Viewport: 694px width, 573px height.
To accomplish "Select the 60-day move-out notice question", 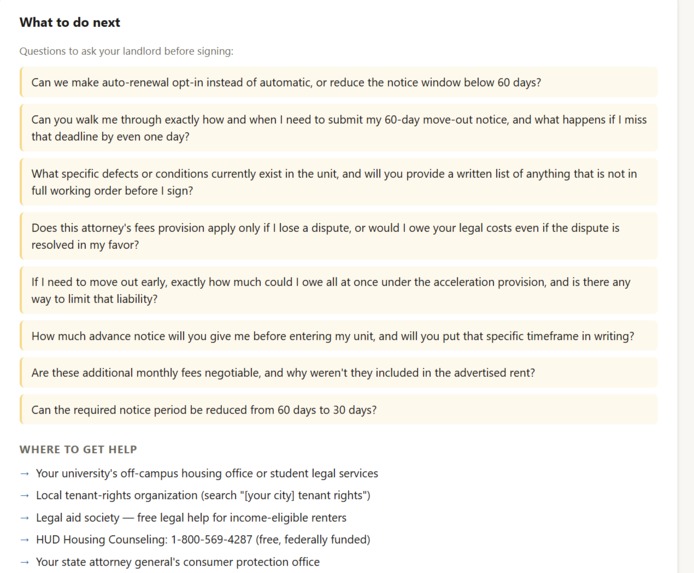I will (x=339, y=128).
